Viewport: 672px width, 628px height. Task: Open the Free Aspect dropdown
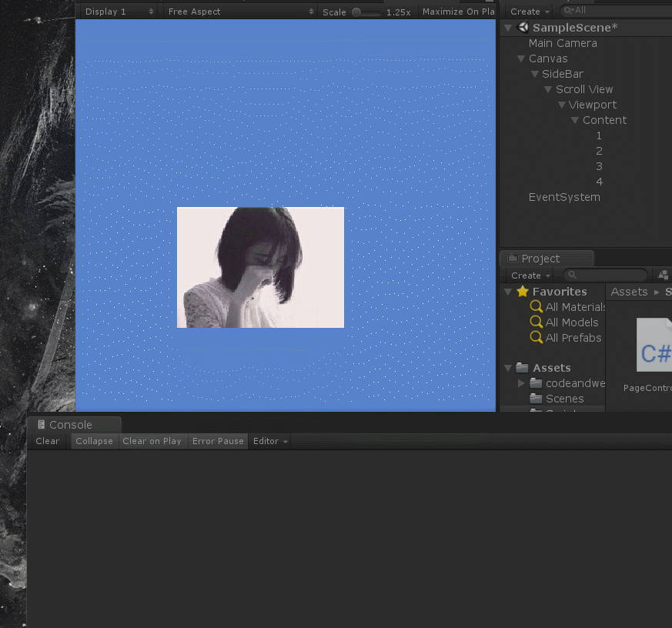(240, 12)
